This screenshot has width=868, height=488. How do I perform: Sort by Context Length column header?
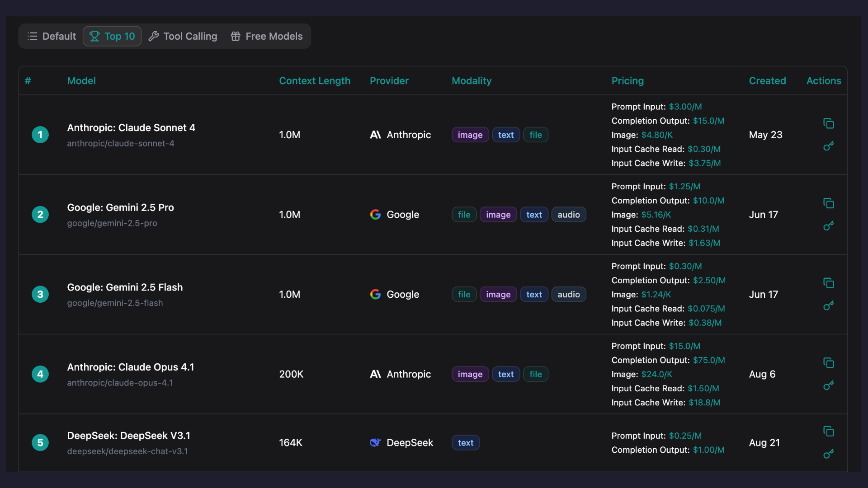(314, 81)
